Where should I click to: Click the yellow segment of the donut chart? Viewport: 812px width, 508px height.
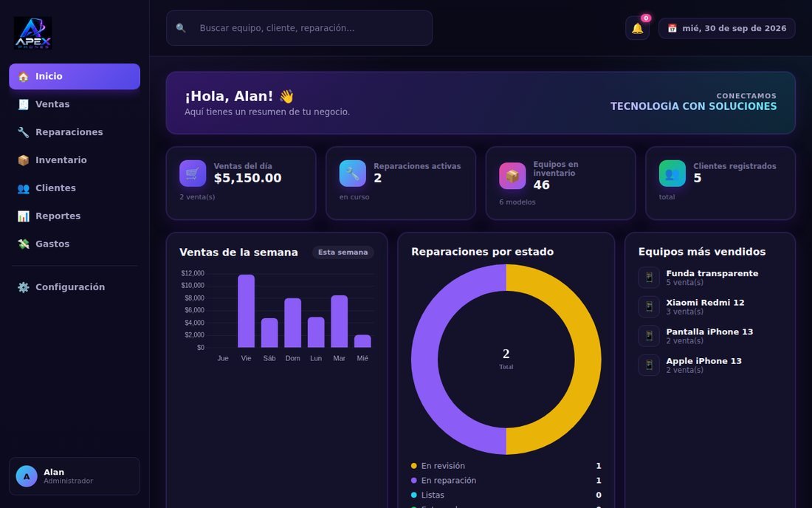pos(588,360)
